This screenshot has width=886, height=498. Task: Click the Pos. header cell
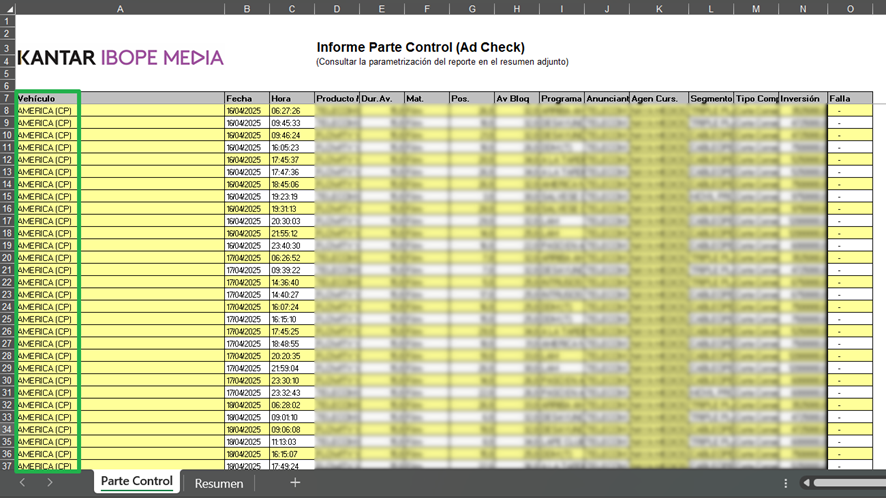coord(472,98)
